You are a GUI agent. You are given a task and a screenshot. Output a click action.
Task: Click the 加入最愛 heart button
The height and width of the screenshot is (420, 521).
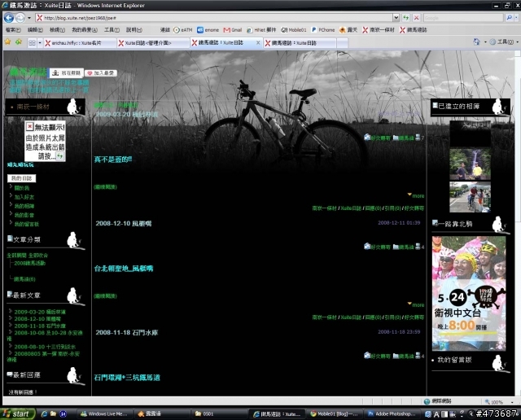[x=101, y=73]
